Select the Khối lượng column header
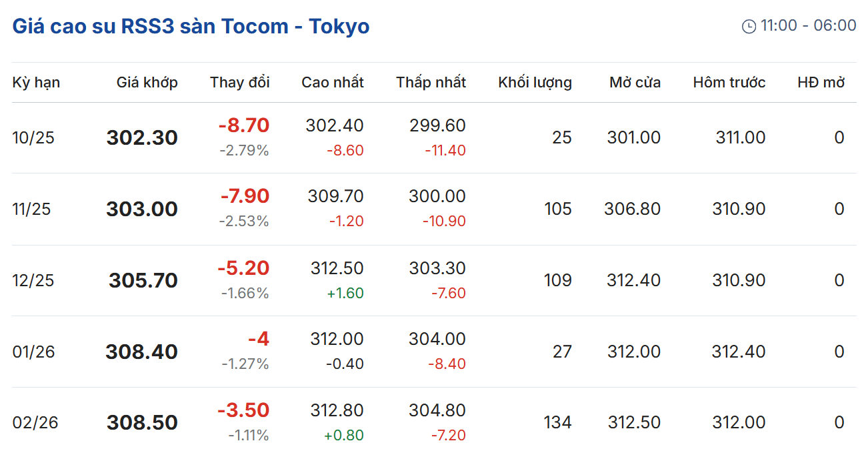The height and width of the screenshot is (455, 868). coord(535,82)
